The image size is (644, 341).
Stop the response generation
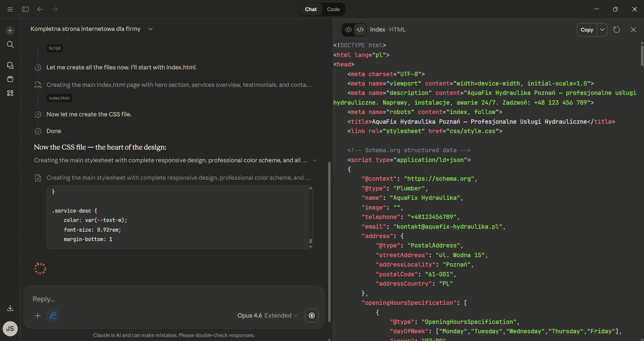[x=312, y=316]
